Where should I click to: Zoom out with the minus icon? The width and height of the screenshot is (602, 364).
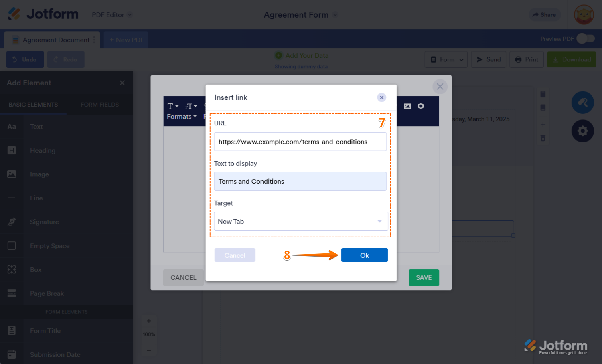click(149, 350)
